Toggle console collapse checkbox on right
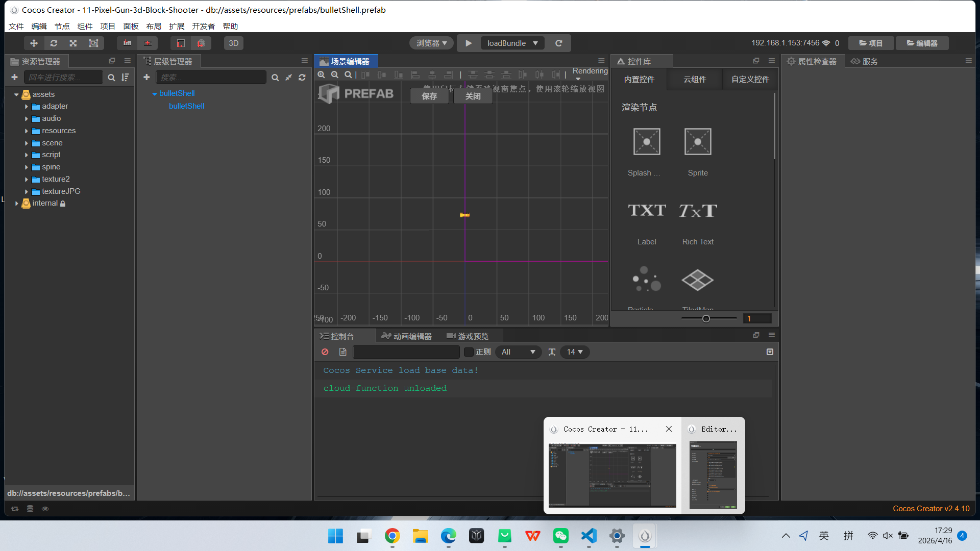The image size is (980, 551). click(x=770, y=352)
